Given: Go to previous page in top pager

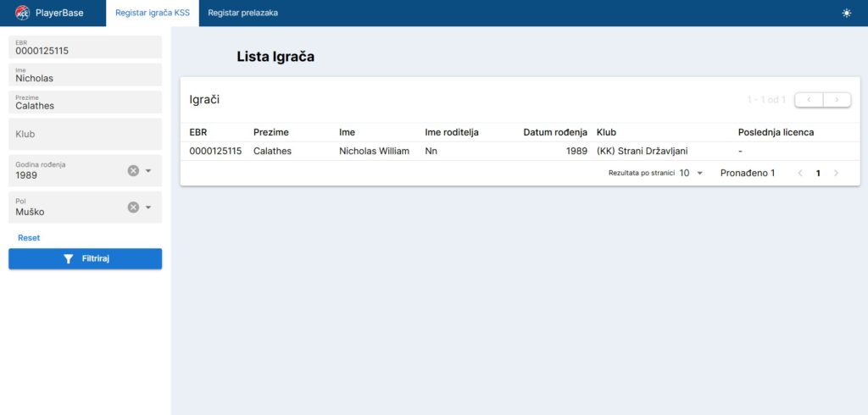Looking at the screenshot, I should (x=809, y=100).
